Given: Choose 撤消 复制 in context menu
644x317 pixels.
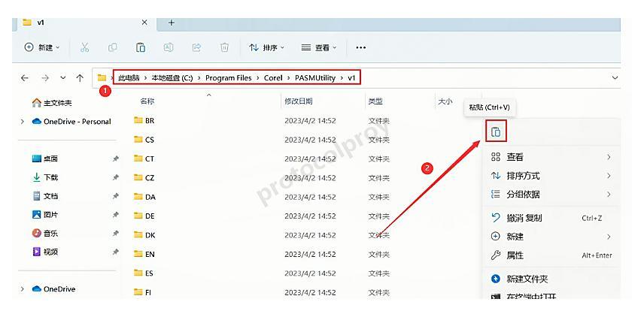Looking at the screenshot, I should coord(551,218).
